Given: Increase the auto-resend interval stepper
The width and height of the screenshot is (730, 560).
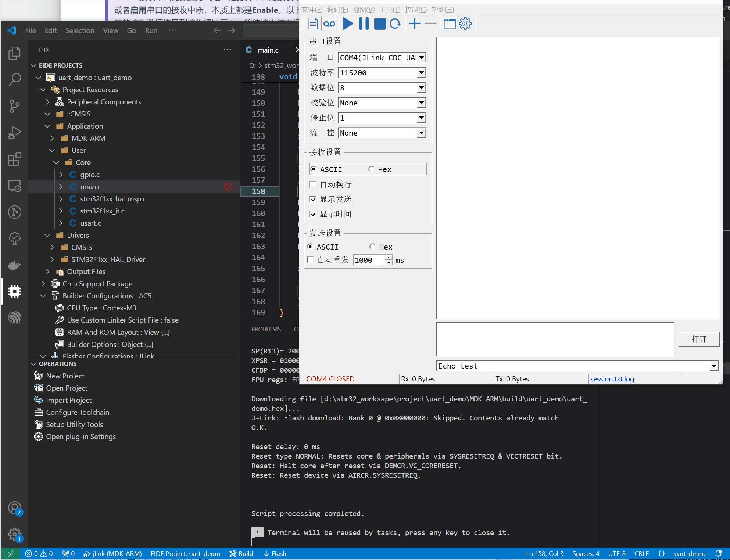Looking at the screenshot, I should (389, 258).
